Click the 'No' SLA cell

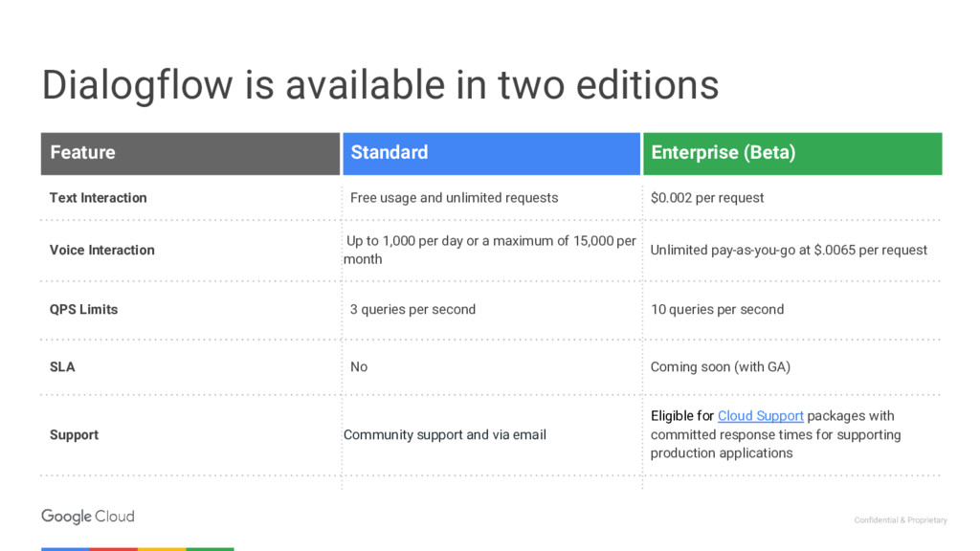click(359, 366)
